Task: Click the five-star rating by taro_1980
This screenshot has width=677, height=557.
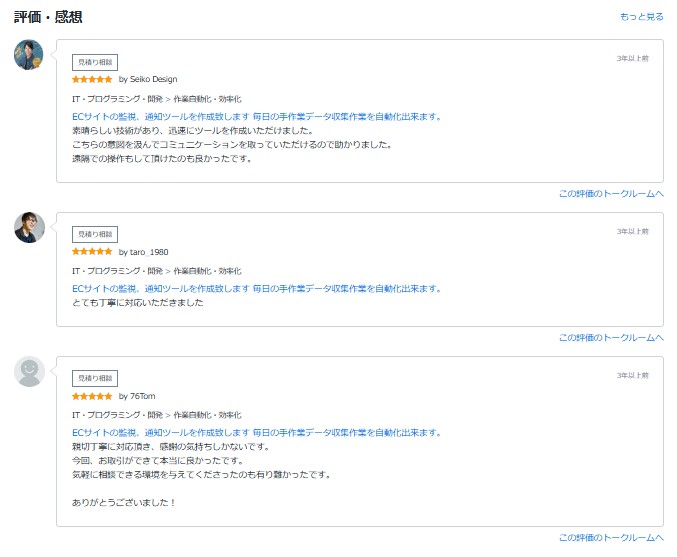Action: point(92,252)
